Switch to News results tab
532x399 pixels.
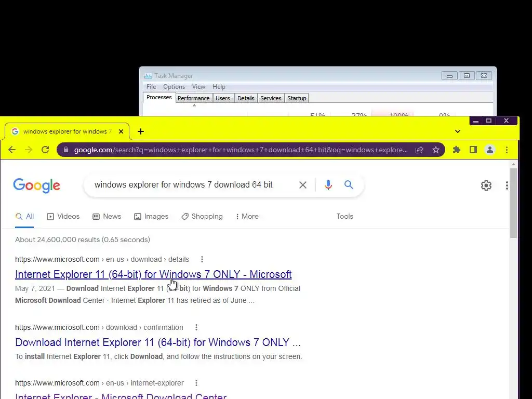tap(107, 217)
